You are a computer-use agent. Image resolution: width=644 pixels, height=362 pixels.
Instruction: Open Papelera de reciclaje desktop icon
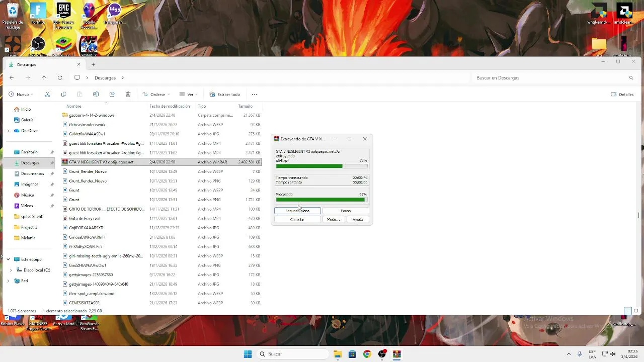(x=13, y=16)
